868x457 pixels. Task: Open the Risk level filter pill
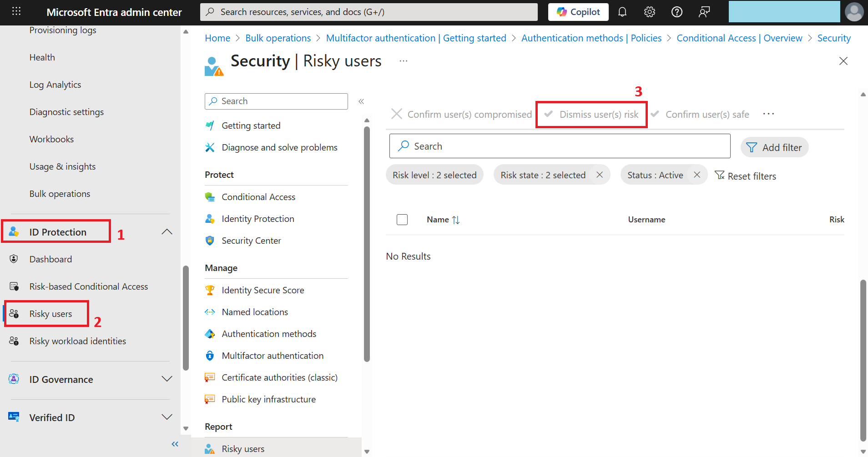pyautogui.click(x=434, y=175)
